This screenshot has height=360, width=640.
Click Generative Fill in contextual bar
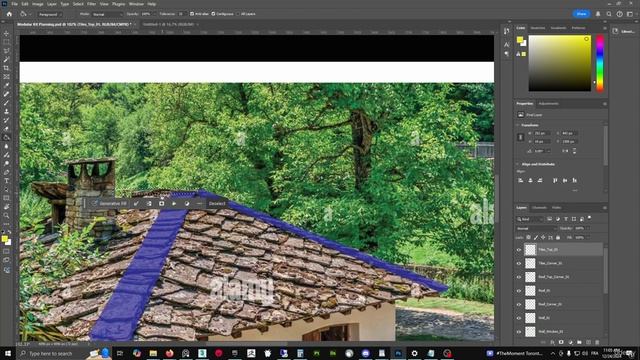(109, 203)
